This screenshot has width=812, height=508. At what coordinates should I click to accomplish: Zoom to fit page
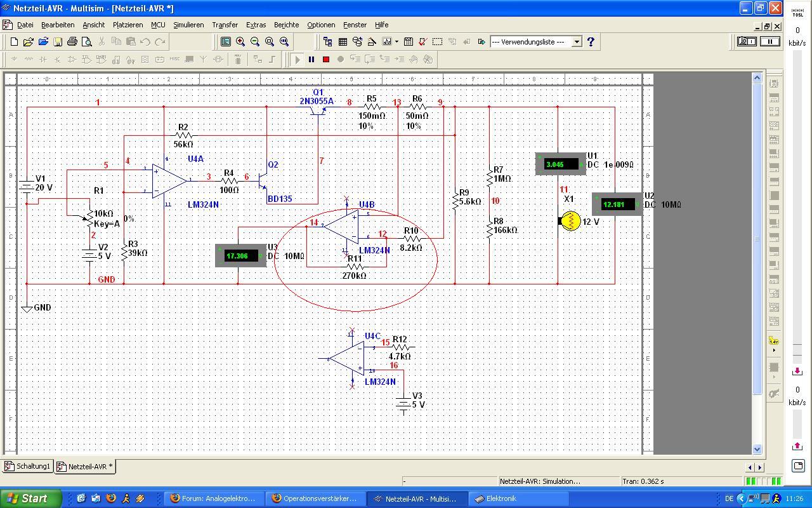tap(284, 42)
